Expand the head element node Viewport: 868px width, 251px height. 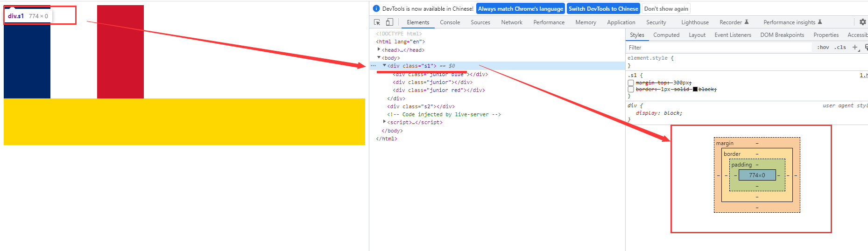379,49
